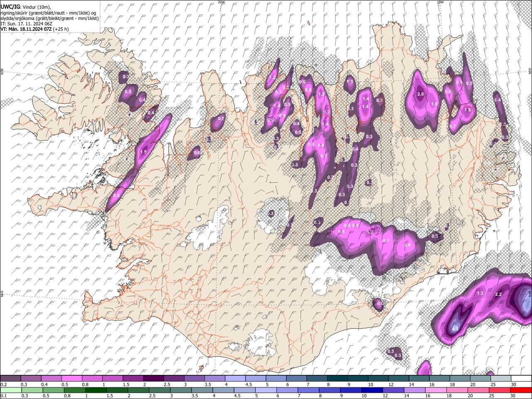Click the 'UWC/IG: Vindur (10m),' title line

26,7
